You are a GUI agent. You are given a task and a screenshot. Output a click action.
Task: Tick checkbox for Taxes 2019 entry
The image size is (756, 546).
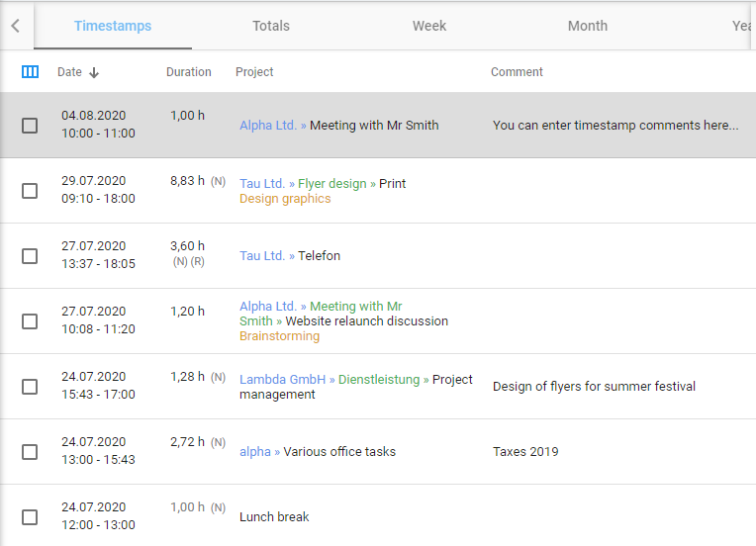pyautogui.click(x=30, y=452)
